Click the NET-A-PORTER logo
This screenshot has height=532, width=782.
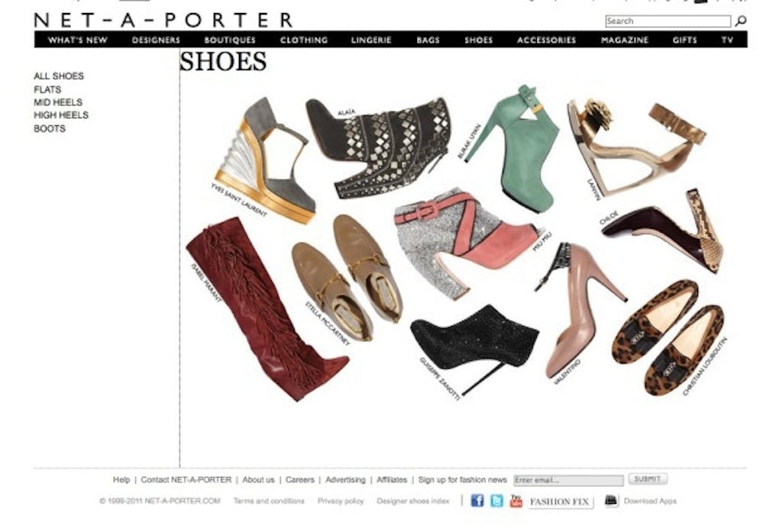[163, 21]
